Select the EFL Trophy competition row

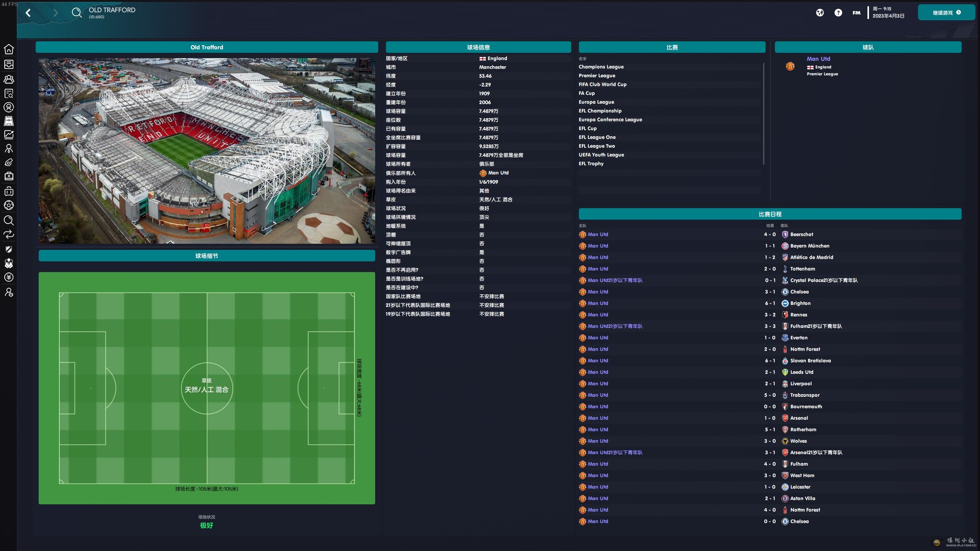[x=670, y=163]
